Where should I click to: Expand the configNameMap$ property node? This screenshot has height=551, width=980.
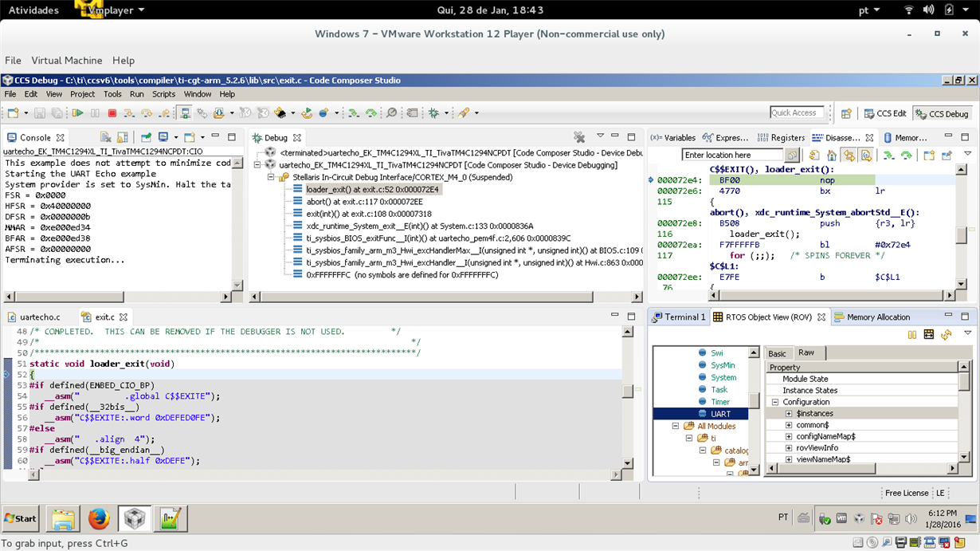(x=789, y=437)
